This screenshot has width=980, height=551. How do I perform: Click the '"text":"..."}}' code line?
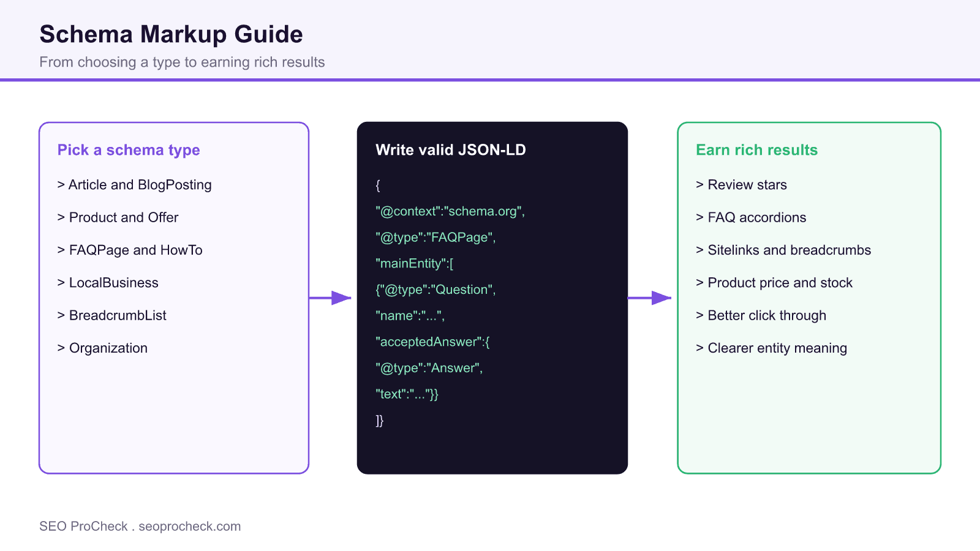(407, 394)
